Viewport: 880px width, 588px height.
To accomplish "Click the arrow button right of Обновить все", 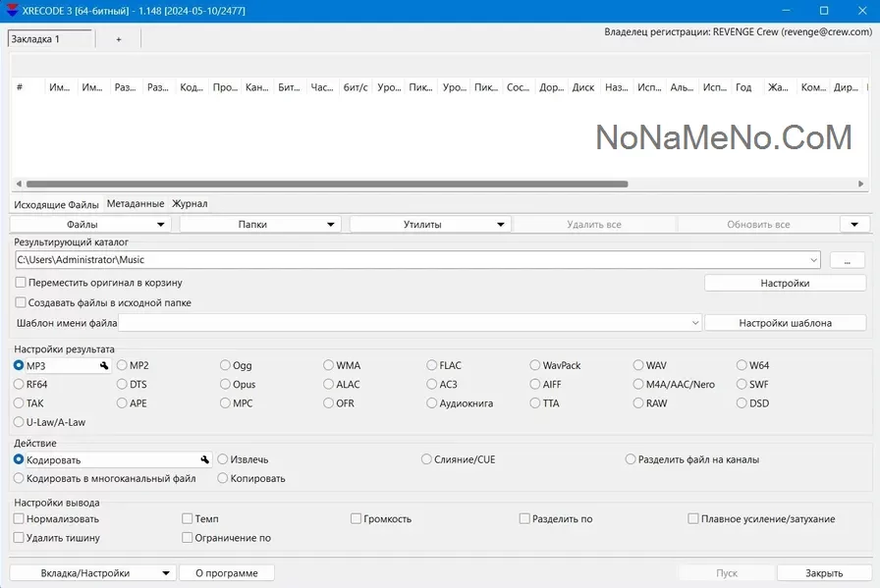I will pos(854,225).
